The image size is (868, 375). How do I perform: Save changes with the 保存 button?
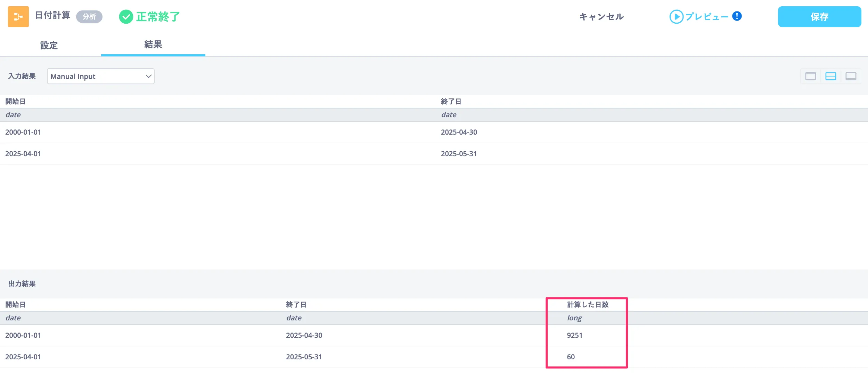pyautogui.click(x=819, y=17)
